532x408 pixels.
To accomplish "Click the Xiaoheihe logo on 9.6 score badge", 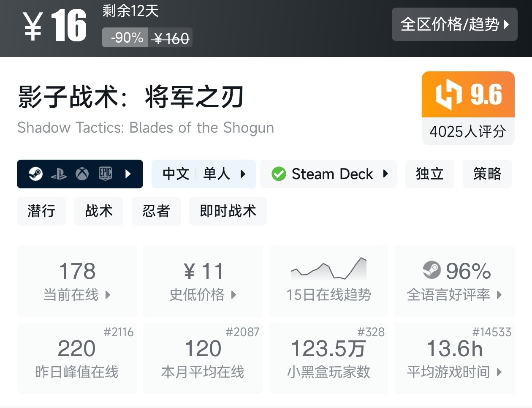I will [x=448, y=95].
